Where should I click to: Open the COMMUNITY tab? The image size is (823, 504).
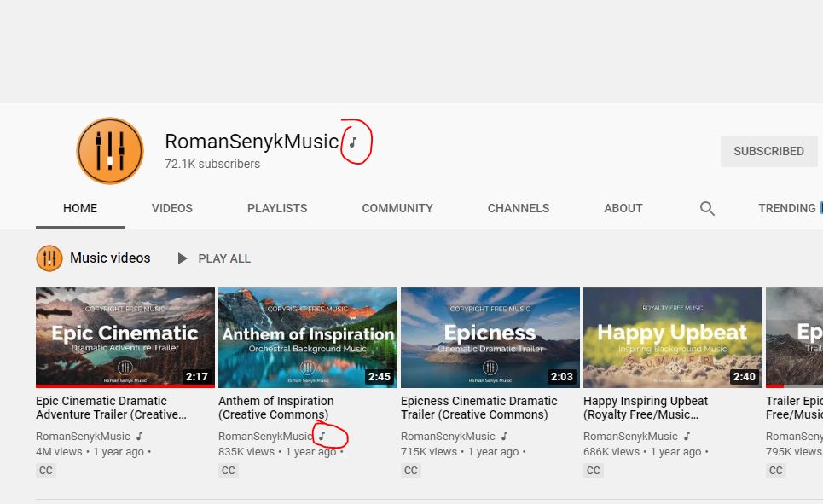pyautogui.click(x=397, y=208)
